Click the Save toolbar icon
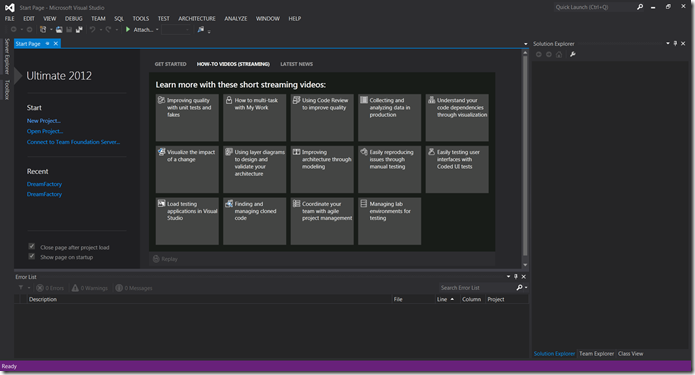 (x=69, y=30)
